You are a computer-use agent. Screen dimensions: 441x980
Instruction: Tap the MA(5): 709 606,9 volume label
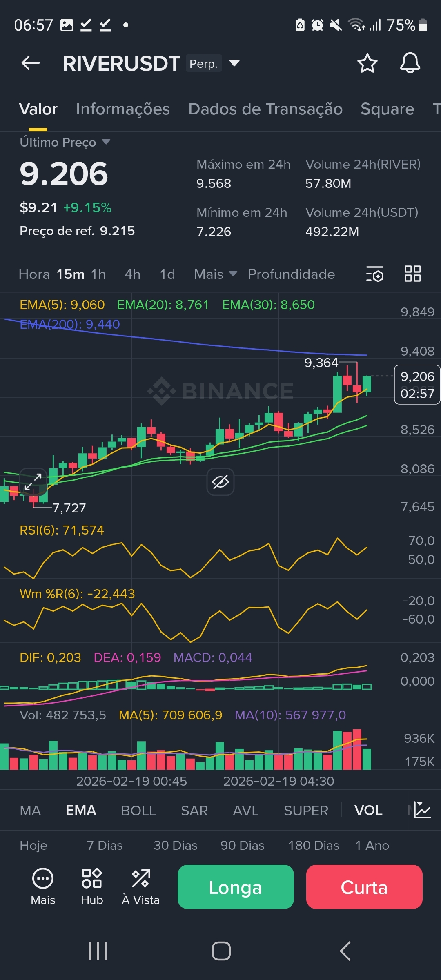(170, 715)
